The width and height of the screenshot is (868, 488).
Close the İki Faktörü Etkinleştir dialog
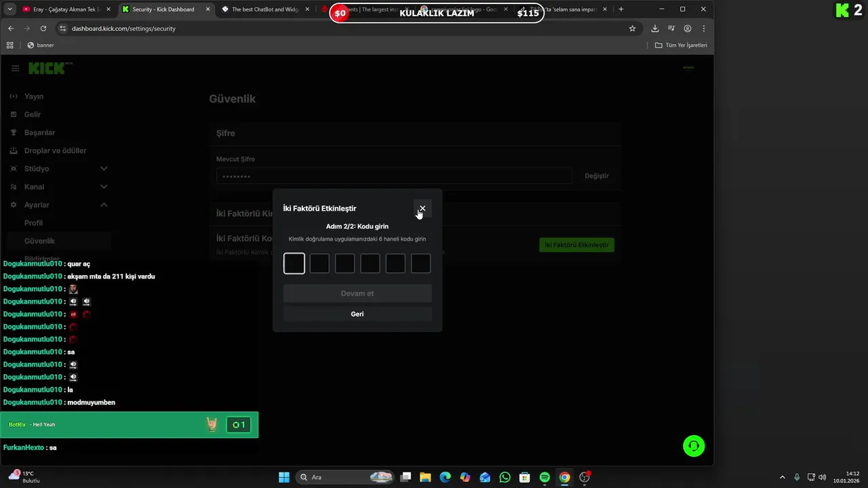click(x=422, y=209)
